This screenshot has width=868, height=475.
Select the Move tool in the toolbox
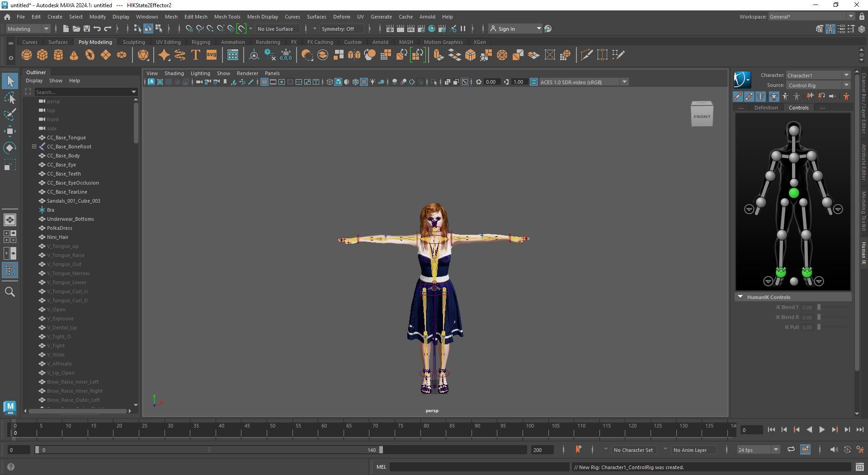tap(10, 131)
